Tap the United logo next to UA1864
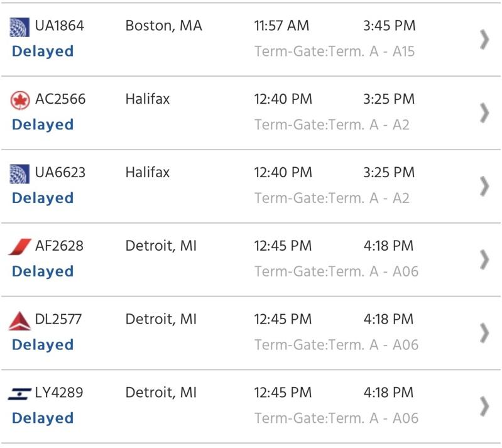Image resolution: width=502 pixels, height=448 pixels. (x=19, y=27)
